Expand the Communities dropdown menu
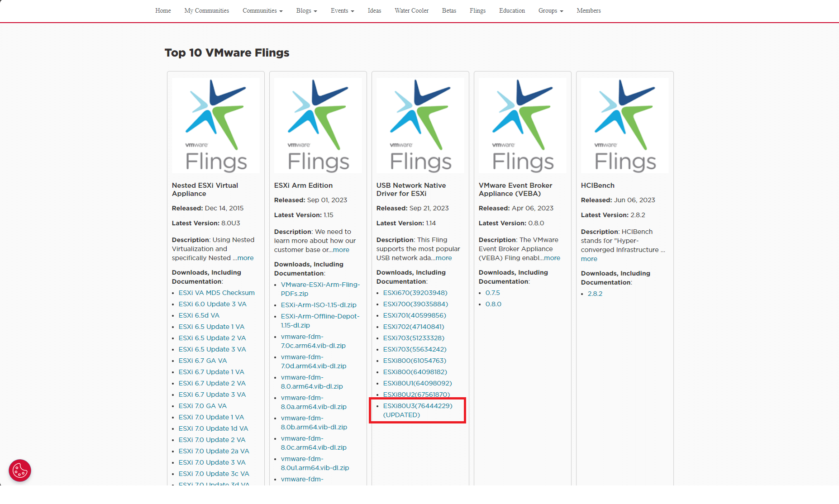This screenshot has width=839, height=504. click(262, 10)
